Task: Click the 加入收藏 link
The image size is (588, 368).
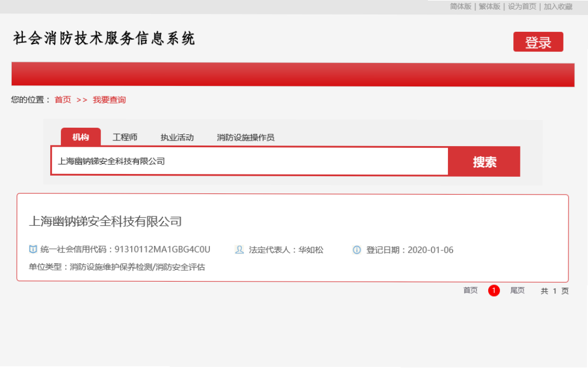Action: tap(558, 7)
